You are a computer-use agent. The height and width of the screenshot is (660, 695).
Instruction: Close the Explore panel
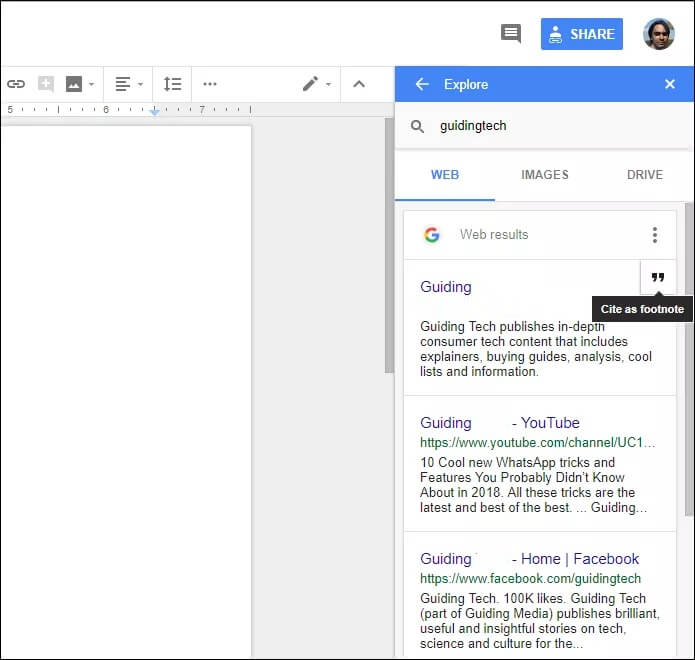pyautogui.click(x=670, y=84)
